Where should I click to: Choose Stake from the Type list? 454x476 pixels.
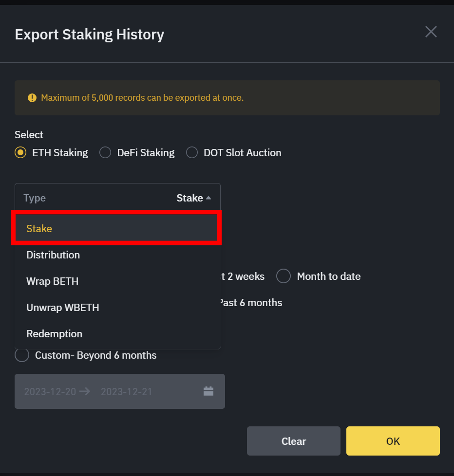click(x=39, y=229)
